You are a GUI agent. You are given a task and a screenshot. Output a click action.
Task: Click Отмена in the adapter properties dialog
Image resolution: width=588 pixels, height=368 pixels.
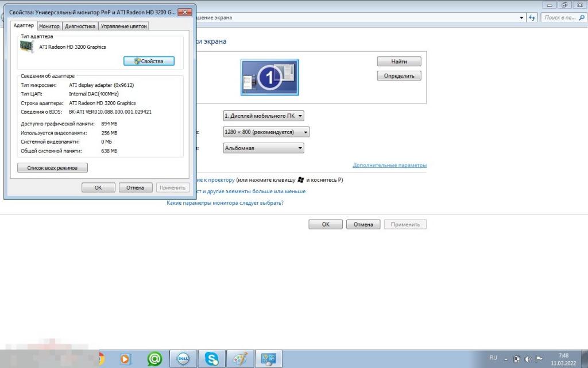136,187
